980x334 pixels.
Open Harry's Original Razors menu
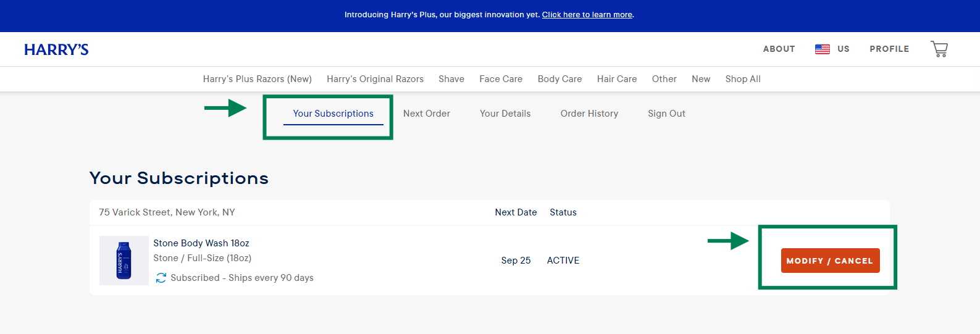coord(375,79)
